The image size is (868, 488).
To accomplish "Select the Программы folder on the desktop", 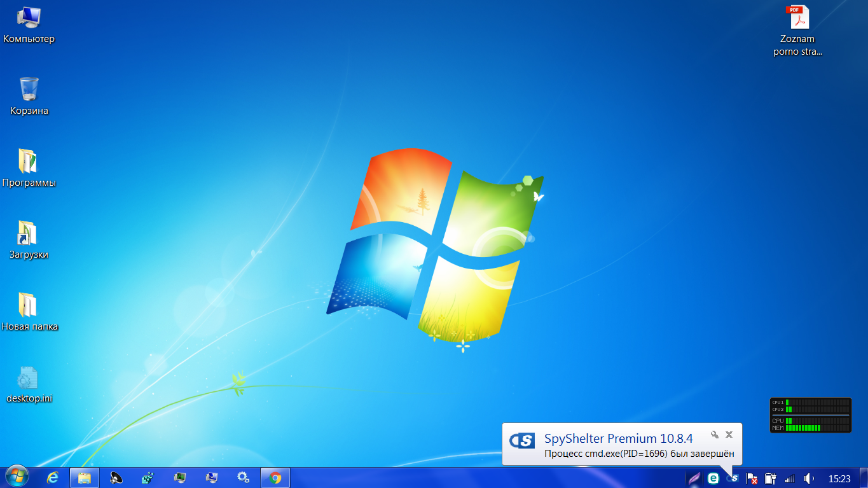I will 29,169.
